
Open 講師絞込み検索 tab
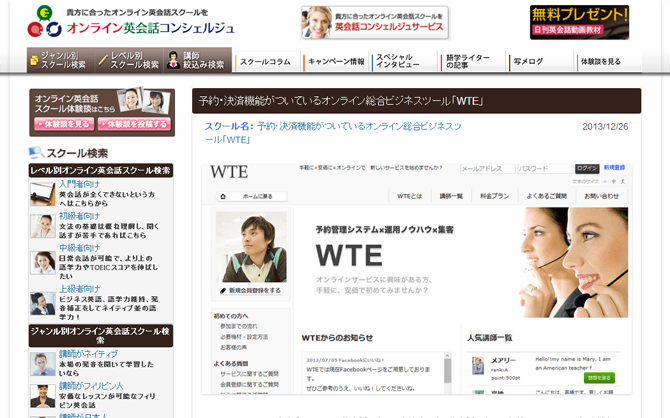coord(197,60)
